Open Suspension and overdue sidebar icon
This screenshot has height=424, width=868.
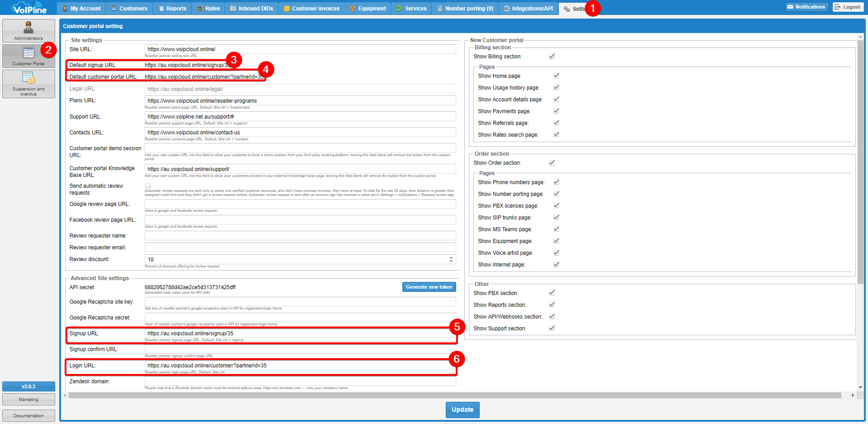pos(28,84)
